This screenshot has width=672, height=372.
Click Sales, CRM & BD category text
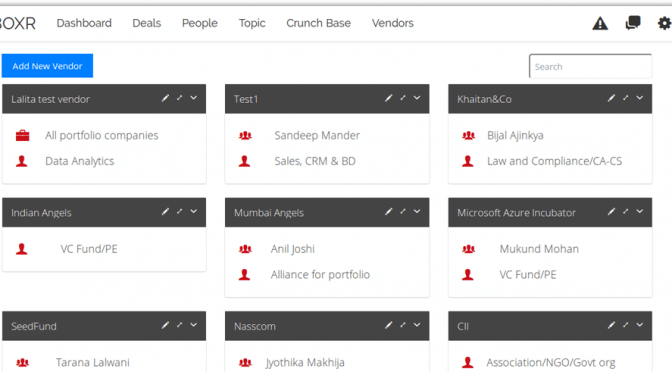tap(315, 161)
